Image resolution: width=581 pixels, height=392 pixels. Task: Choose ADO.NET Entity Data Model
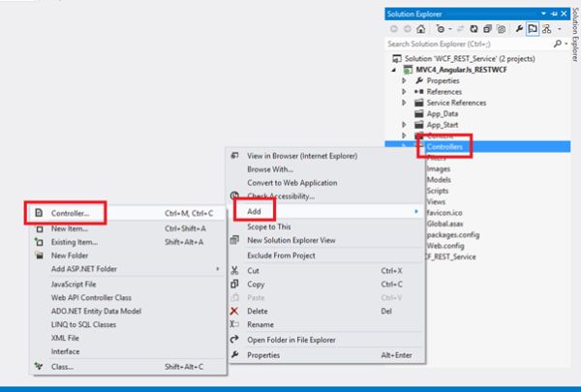coord(96,311)
